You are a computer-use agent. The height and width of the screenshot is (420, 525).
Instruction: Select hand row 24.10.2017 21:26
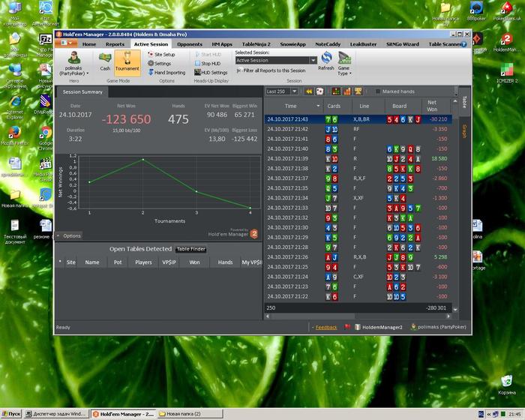point(358,257)
